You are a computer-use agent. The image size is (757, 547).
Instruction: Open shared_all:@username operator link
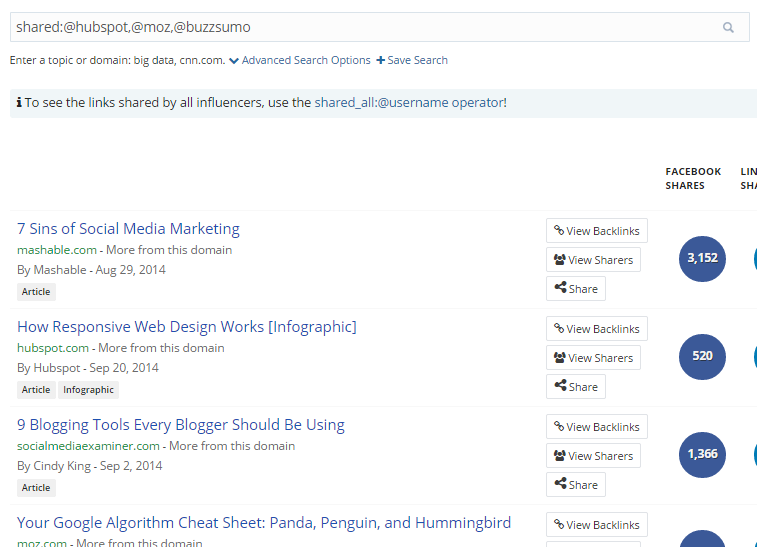409,102
